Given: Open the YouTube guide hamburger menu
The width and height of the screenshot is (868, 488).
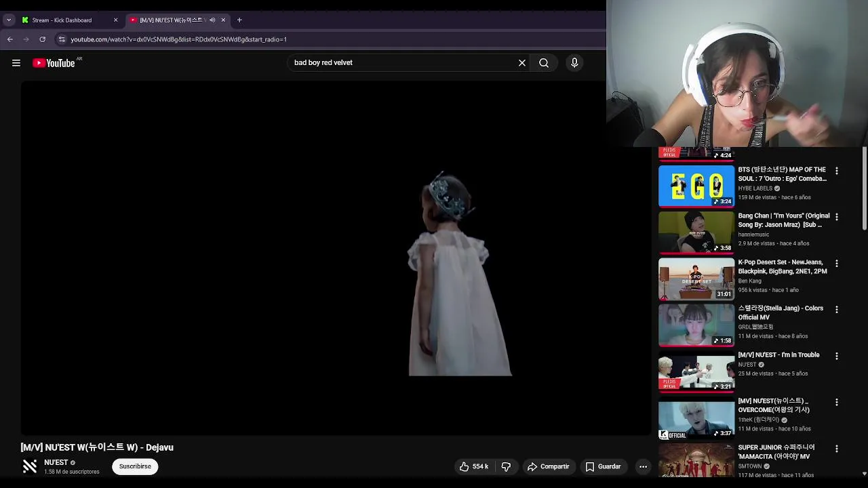Looking at the screenshot, I should click(x=16, y=63).
